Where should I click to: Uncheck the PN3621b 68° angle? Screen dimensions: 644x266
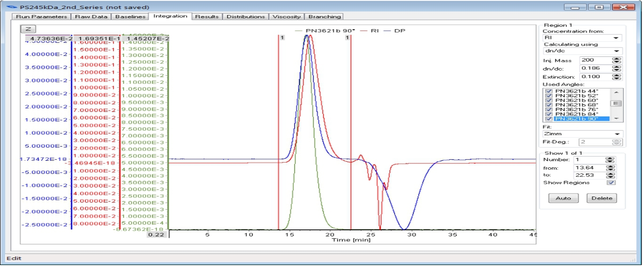tap(548, 105)
